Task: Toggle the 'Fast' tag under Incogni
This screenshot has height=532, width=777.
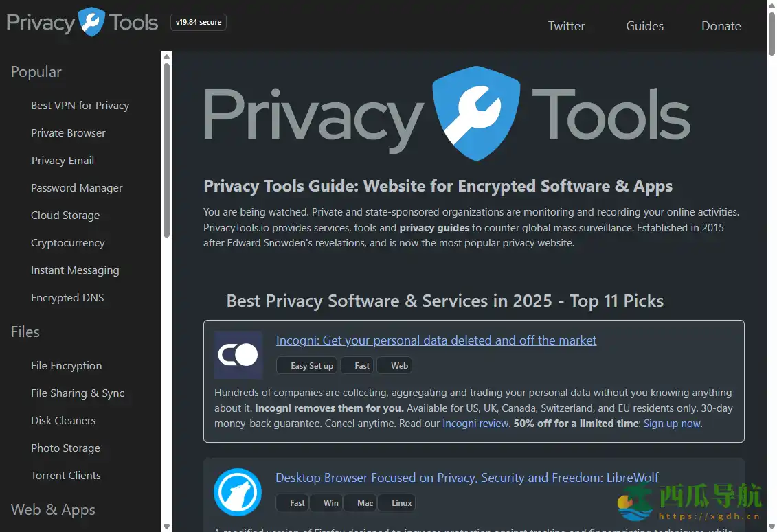Action: [x=357, y=365]
